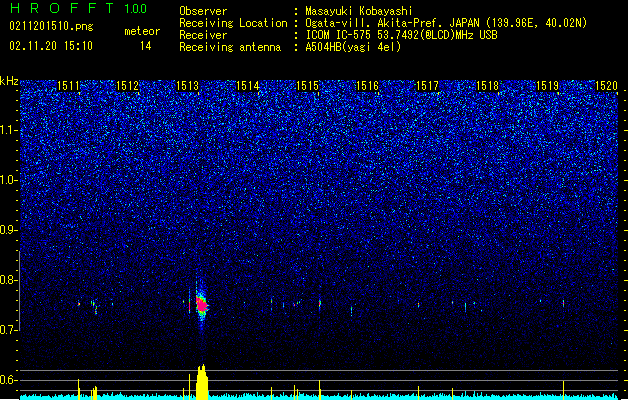Click the Receiver label
The image size is (629, 400).
click(x=203, y=35)
